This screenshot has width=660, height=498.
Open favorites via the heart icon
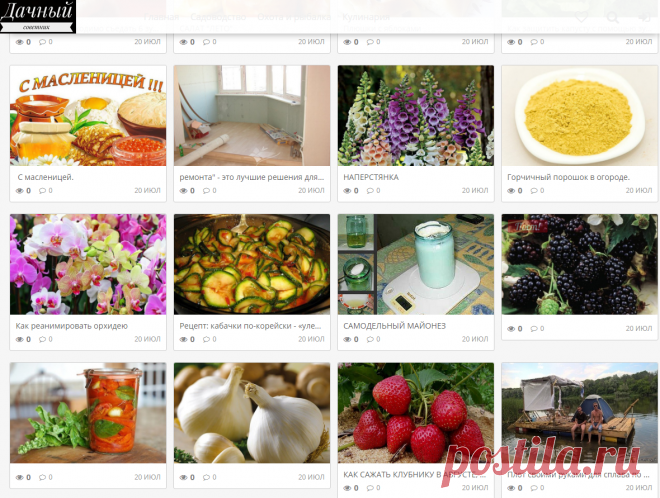[x=581, y=17]
